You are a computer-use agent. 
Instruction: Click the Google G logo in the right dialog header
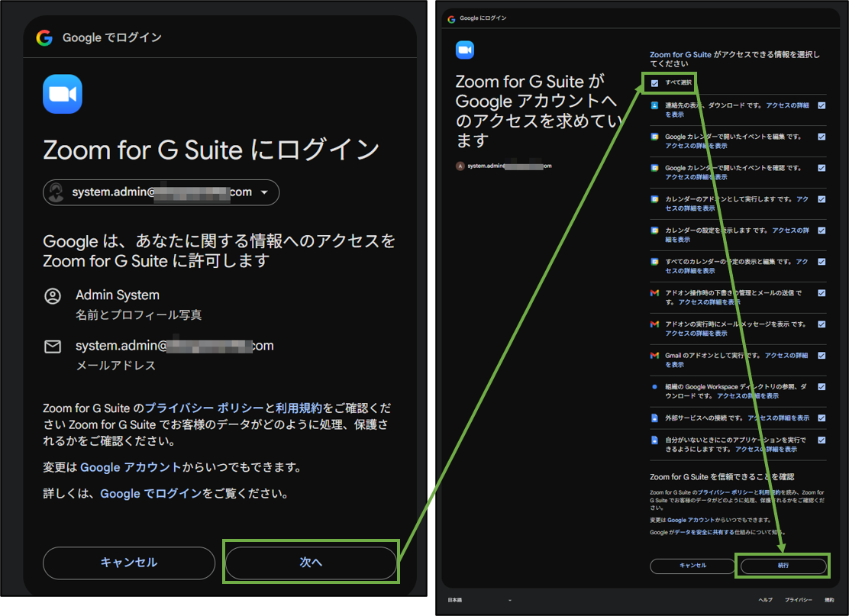coord(451,19)
